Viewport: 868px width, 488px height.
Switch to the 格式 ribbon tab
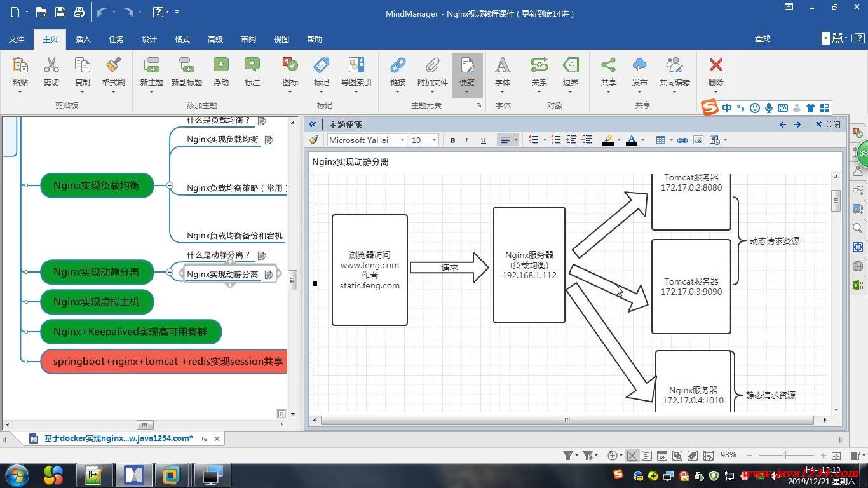coord(182,39)
